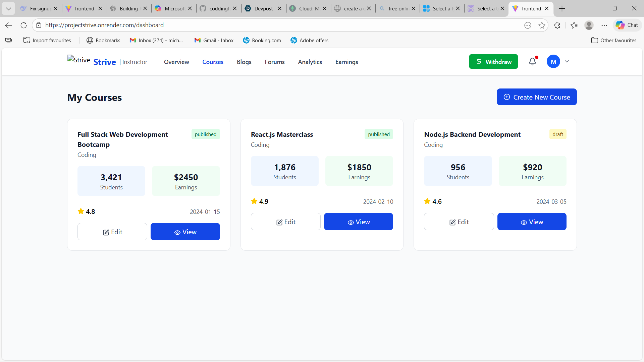Expand the profile dropdown chevron

567,62
